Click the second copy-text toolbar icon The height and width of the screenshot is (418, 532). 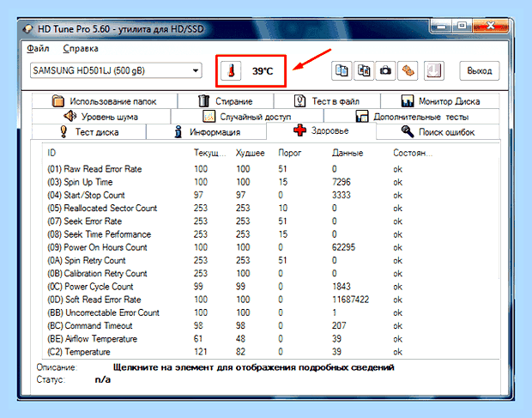[364, 70]
